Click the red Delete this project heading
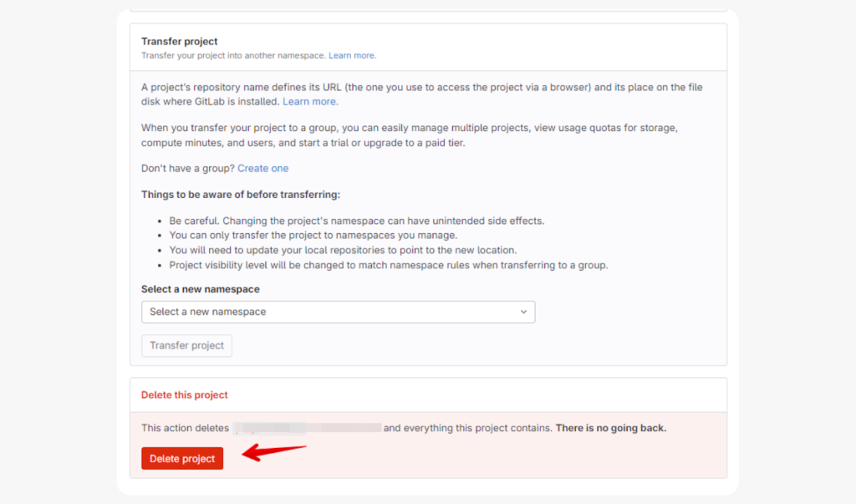This screenshot has width=856, height=504. coord(185,395)
